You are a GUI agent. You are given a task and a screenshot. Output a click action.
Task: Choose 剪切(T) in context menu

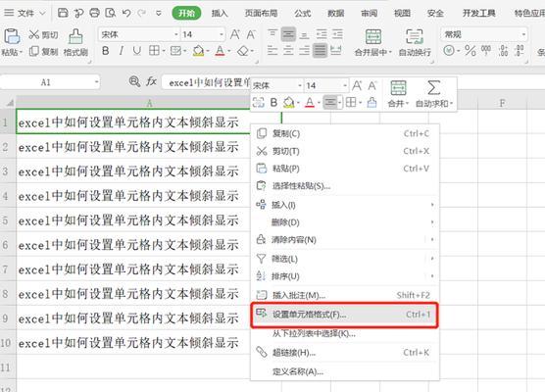click(x=345, y=151)
